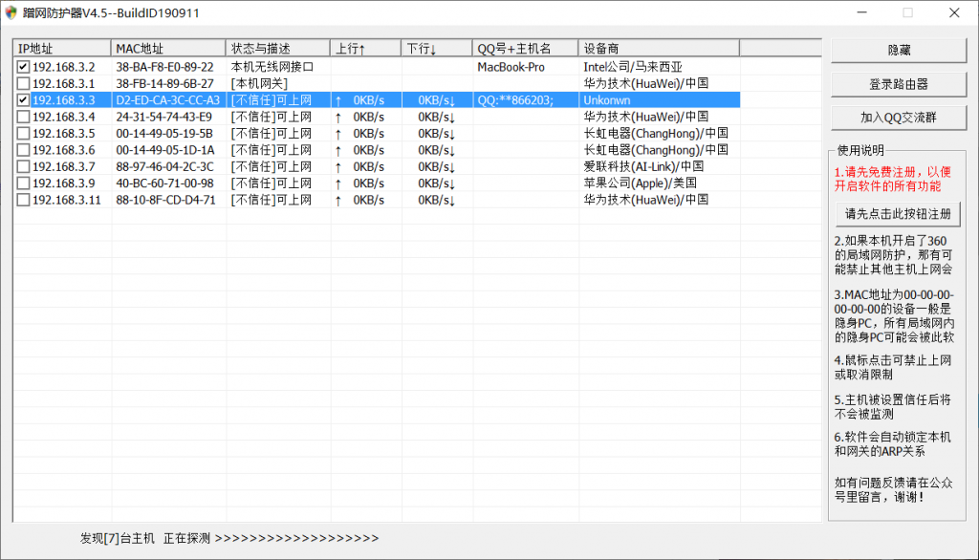The image size is (979, 560).
Task: Click the MAC地址 column header
Action: (168, 49)
